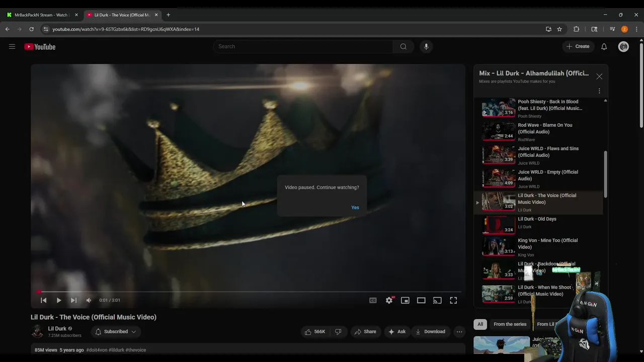Cast video to TV icon
Image resolution: width=644 pixels, height=362 pixels.
pos(437,300)
